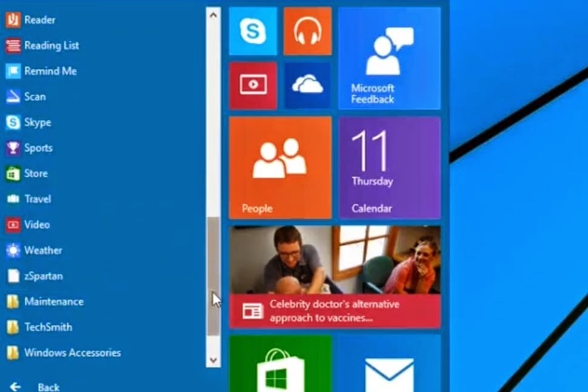The height and width of the screenshot is (392, 588).
Task: Open the red Video tile
Action: [x=253, y=86]
